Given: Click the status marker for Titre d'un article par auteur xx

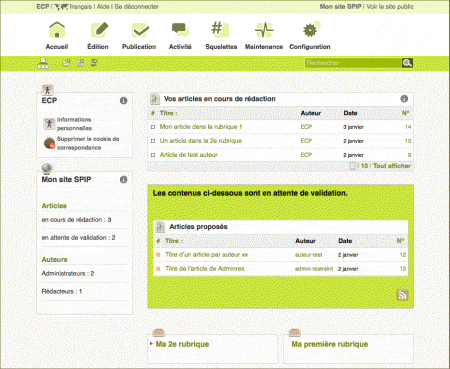Looking at the screenshot, I should [158, 255].
